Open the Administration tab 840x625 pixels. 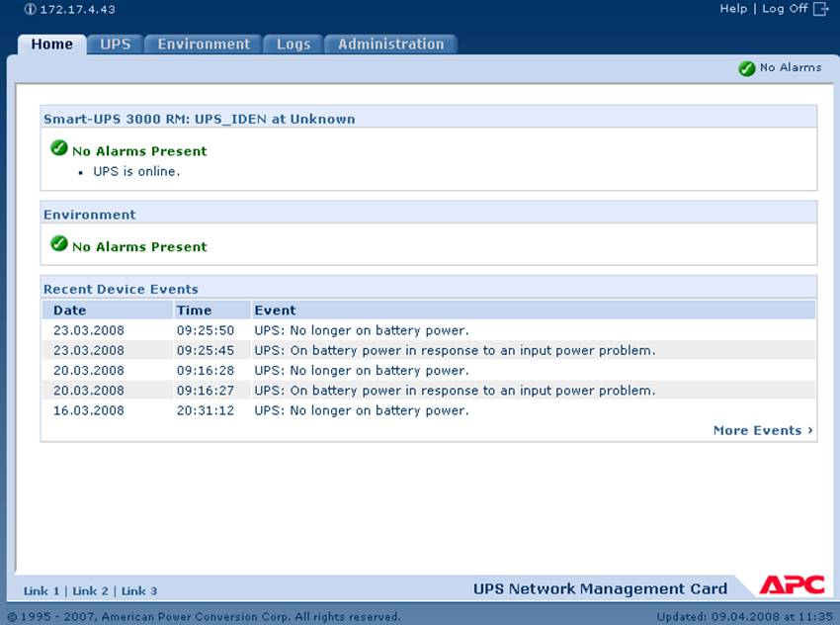[391, 44]
